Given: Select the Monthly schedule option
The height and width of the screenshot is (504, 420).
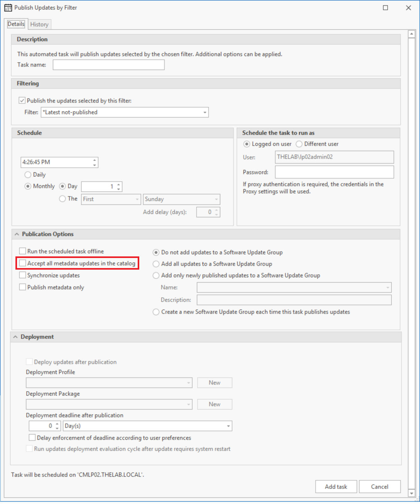Looking at the screenshot, I should 28,186.
